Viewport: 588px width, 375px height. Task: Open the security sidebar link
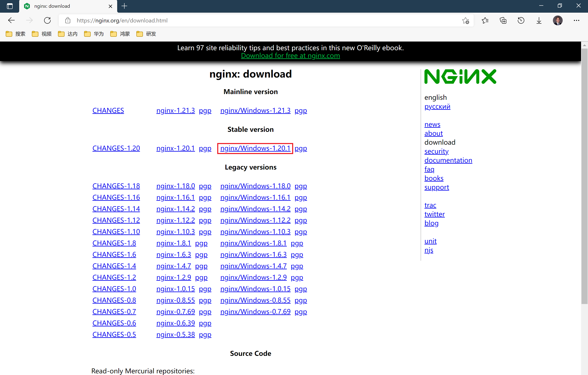[x=436, y=152]
